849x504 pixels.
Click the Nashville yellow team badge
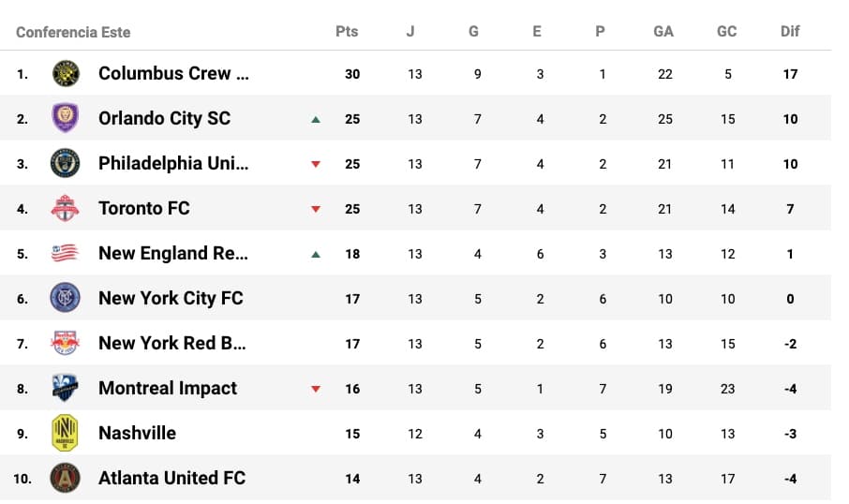point(66,433)
